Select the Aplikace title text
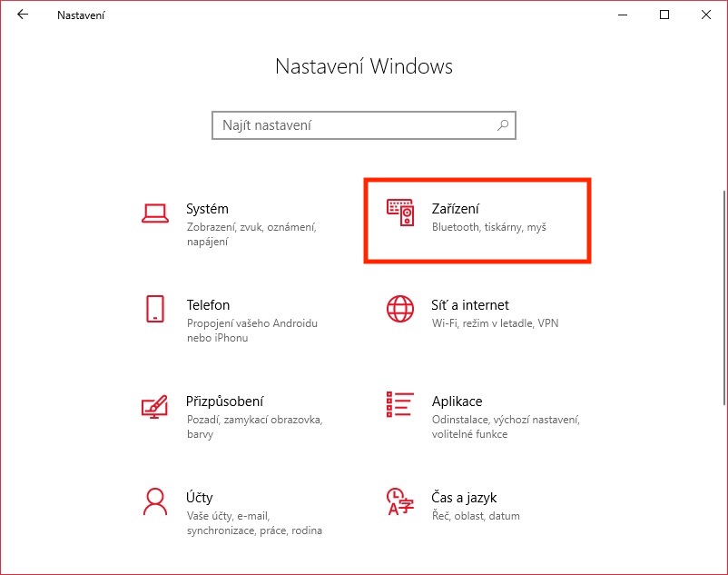 (457, 402)
